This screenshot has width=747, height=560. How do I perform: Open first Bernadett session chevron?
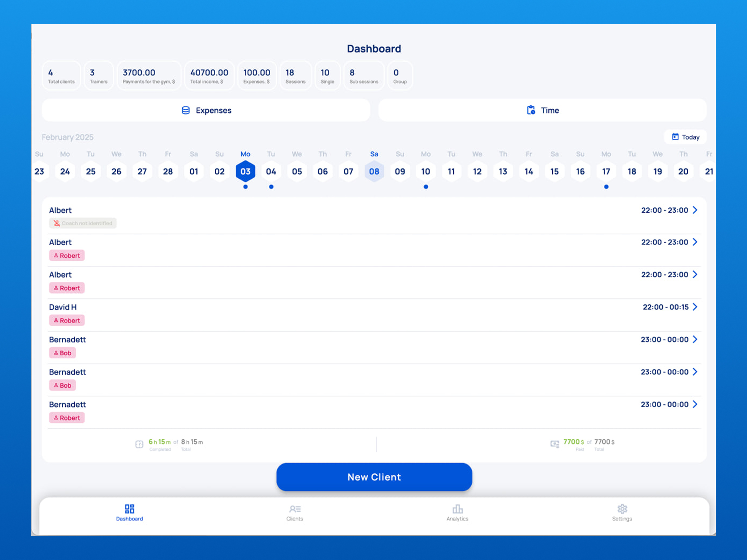pyautogui.click(x=695, y=339)
